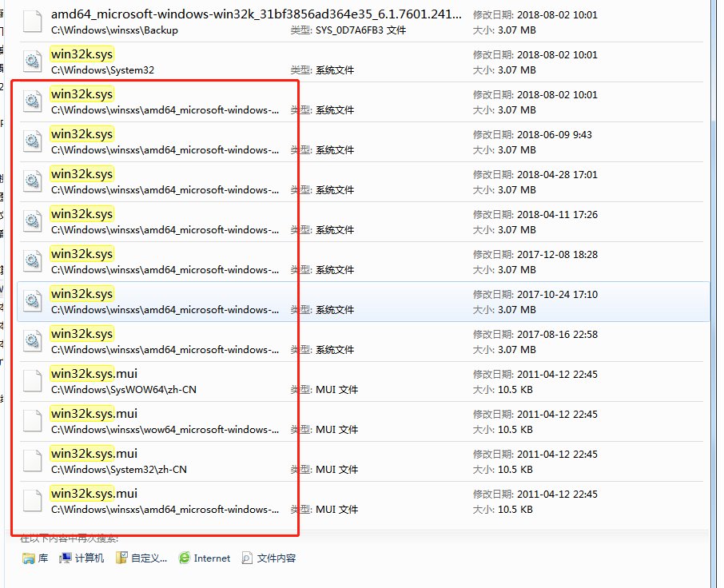Click the 文件内容 magnifier icon
Viewport: 724px width, 588px height.
248,558
